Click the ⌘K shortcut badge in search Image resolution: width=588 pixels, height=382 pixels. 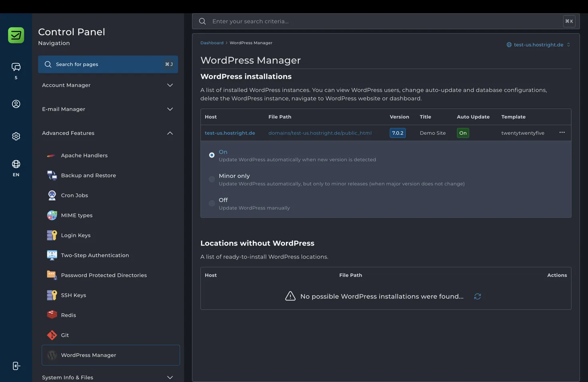(569, 21)
